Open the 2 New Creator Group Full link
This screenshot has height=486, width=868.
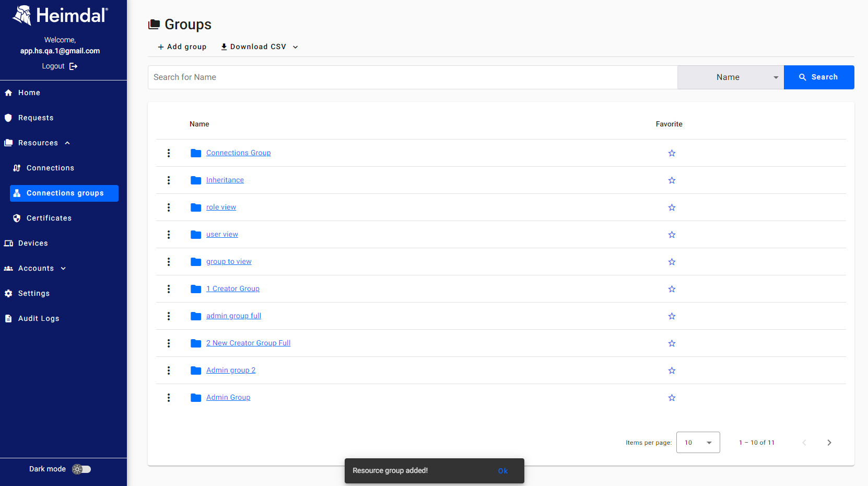(248, 343)
